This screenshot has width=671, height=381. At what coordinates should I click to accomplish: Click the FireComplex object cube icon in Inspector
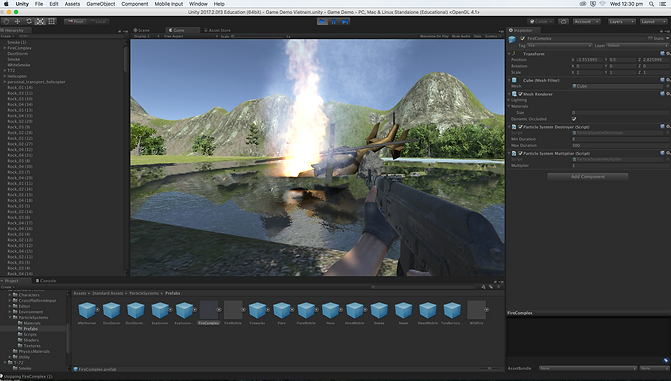point(512,39)
